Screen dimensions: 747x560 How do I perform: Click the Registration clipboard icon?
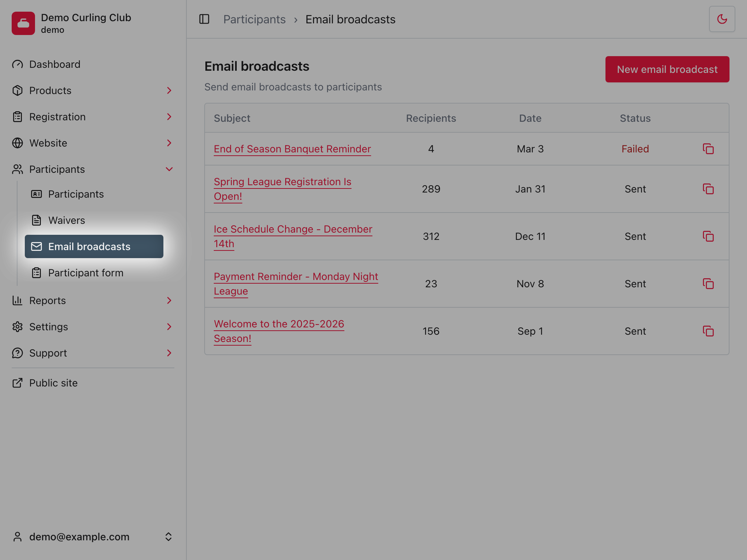tap(18, 117)
